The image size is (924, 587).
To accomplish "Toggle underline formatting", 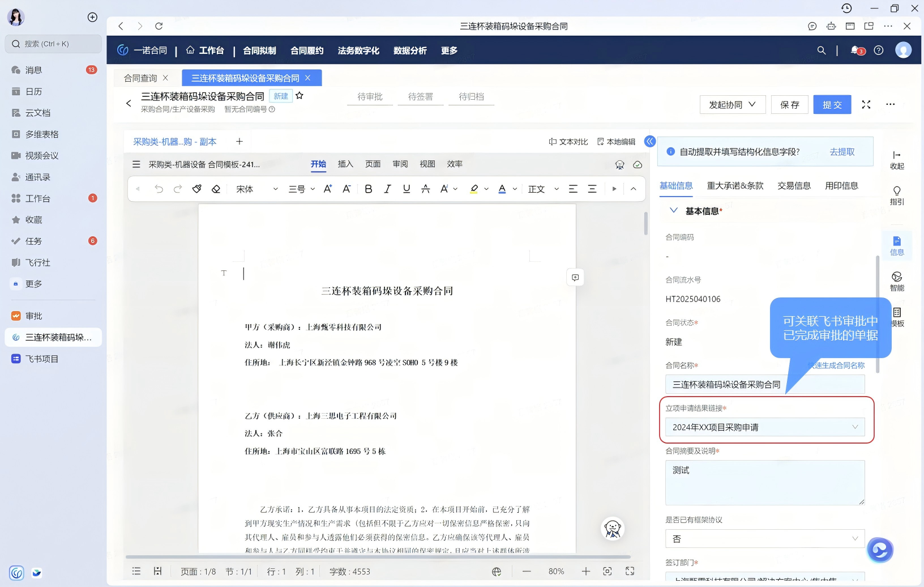I will click(x=407, y=189).
